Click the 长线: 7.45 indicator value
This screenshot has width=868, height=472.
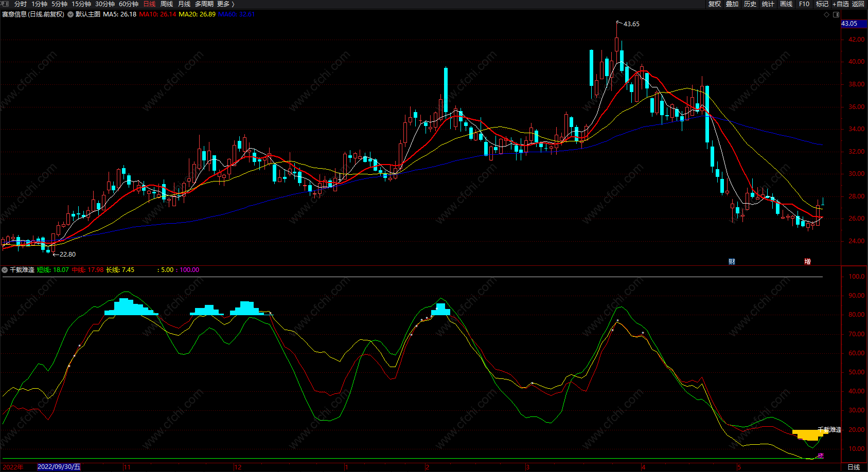[120, 270]
